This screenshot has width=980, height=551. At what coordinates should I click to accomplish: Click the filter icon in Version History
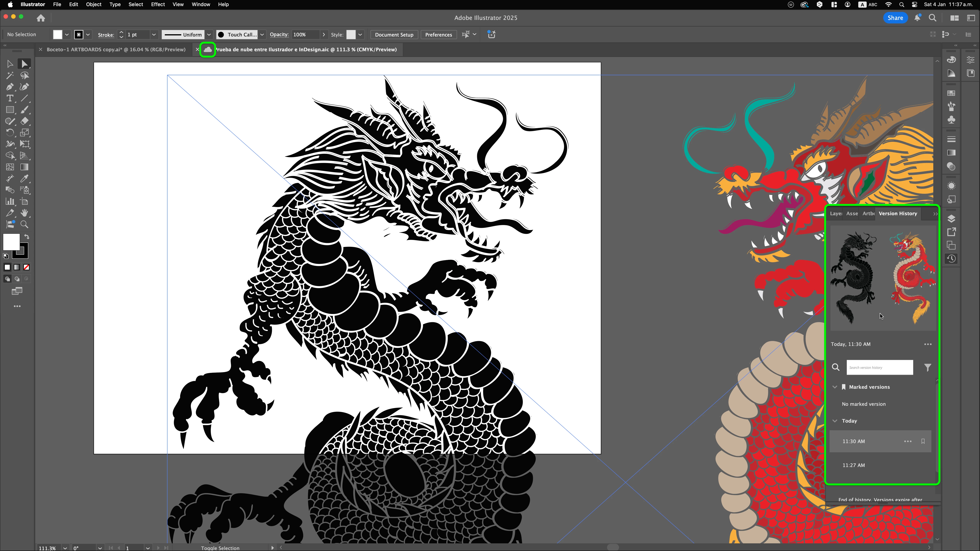tap(928, 367)
